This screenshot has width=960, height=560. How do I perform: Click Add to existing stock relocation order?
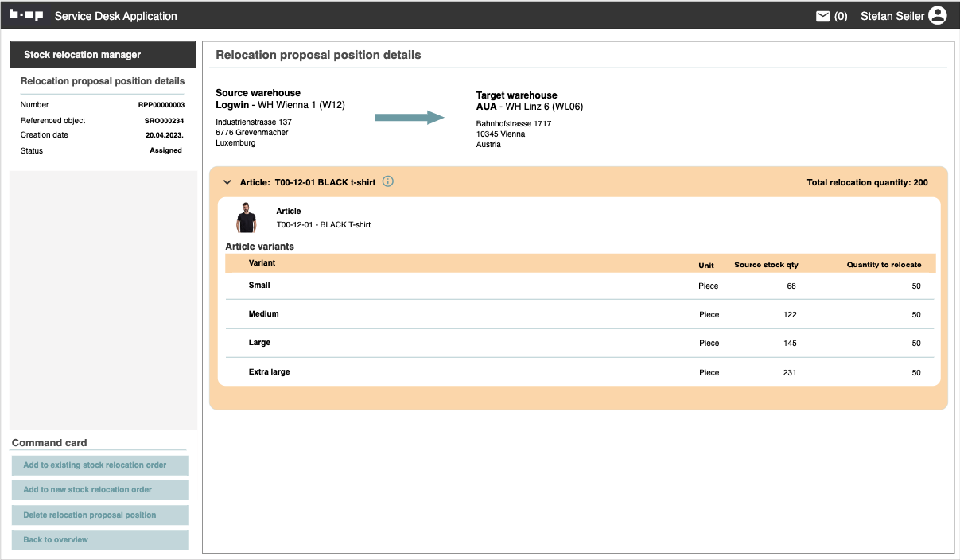(x=99, y=465)
